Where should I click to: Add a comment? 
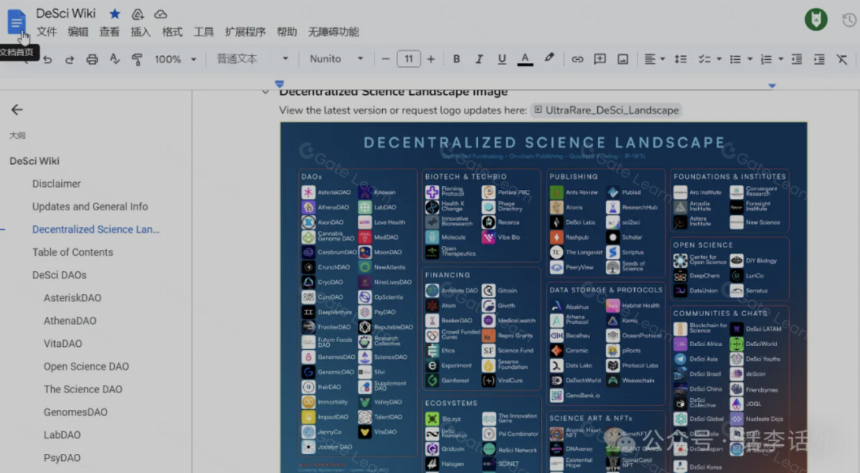pyautogui.click(x=599, y=59)
